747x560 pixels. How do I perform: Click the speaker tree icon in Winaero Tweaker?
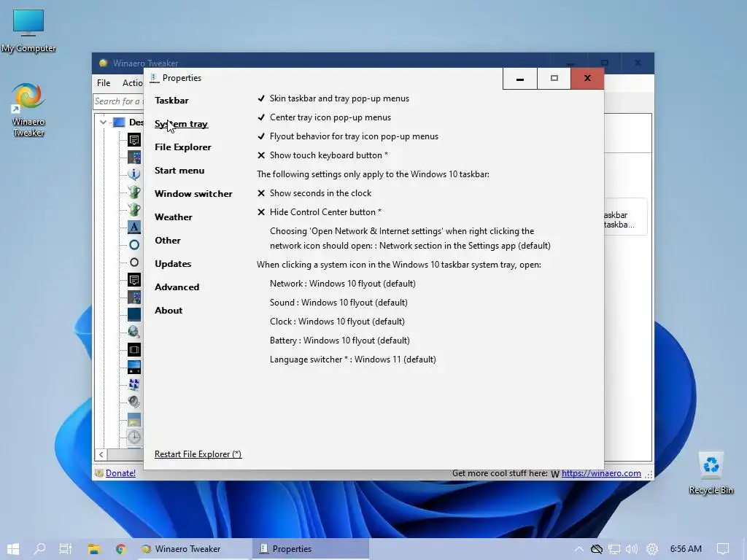(134, 402)
